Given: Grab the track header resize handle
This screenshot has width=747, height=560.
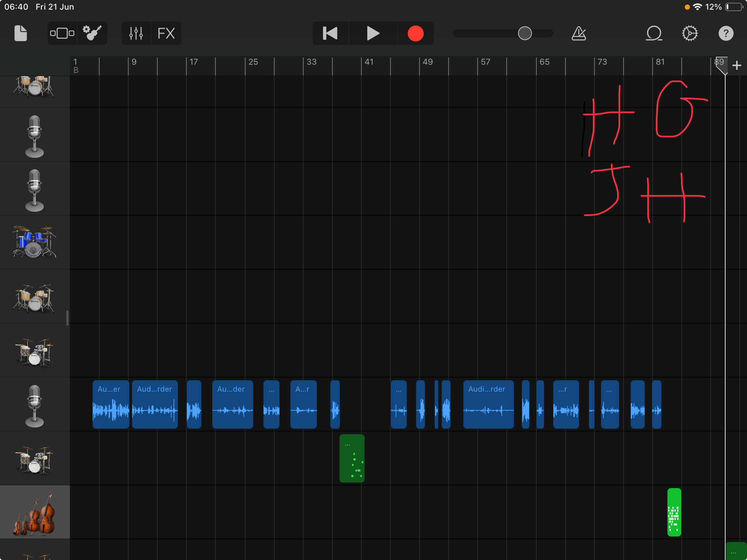Looking at the screenshot, I should point(67,318).
